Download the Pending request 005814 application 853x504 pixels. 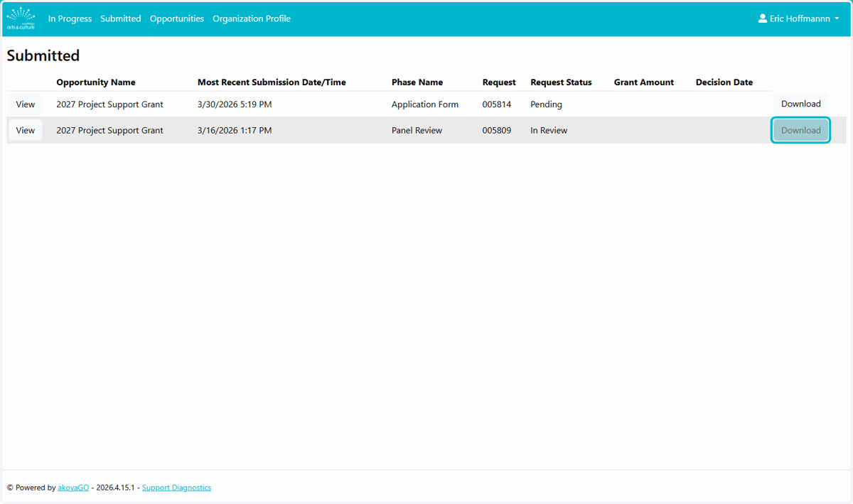(x=801, y=104)
